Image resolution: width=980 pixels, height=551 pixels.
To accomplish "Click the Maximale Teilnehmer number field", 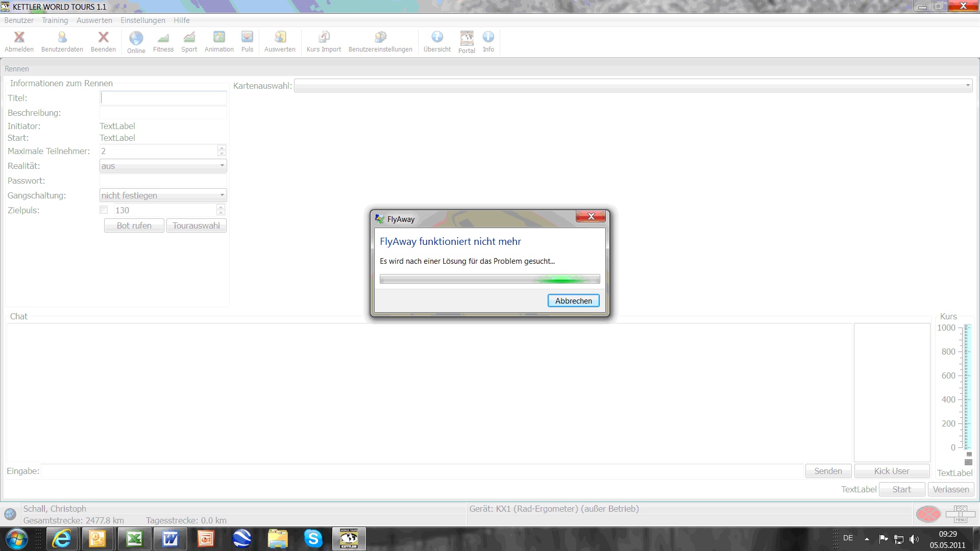I will [x=158, y=151].
